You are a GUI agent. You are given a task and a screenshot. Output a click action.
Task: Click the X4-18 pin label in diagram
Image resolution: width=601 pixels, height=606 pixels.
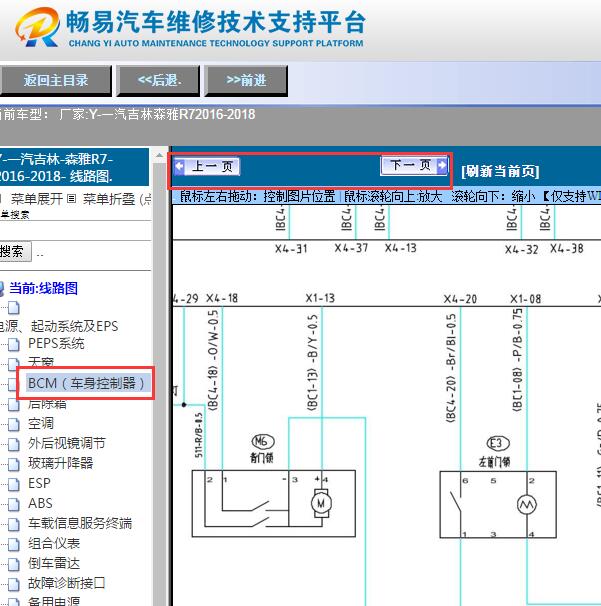(x=222, y=298)
